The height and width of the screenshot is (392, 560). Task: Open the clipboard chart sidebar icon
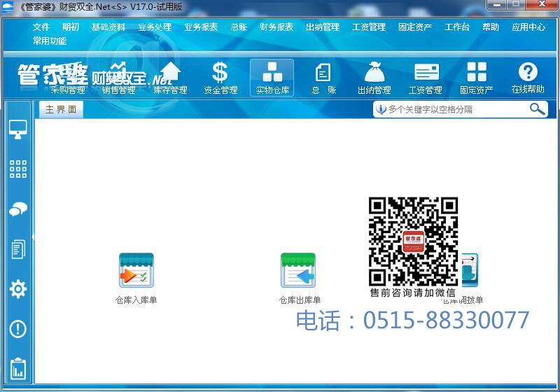[18, 369]
